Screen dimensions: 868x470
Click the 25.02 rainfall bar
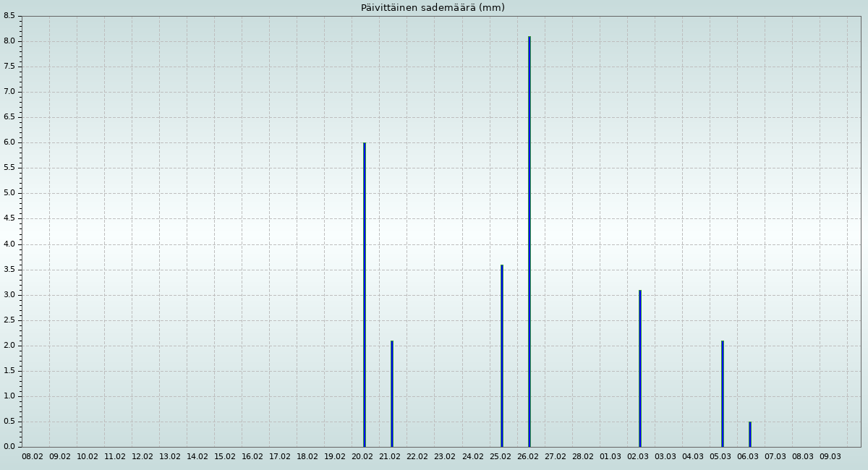pyautogui.click(x=501, y=356)
